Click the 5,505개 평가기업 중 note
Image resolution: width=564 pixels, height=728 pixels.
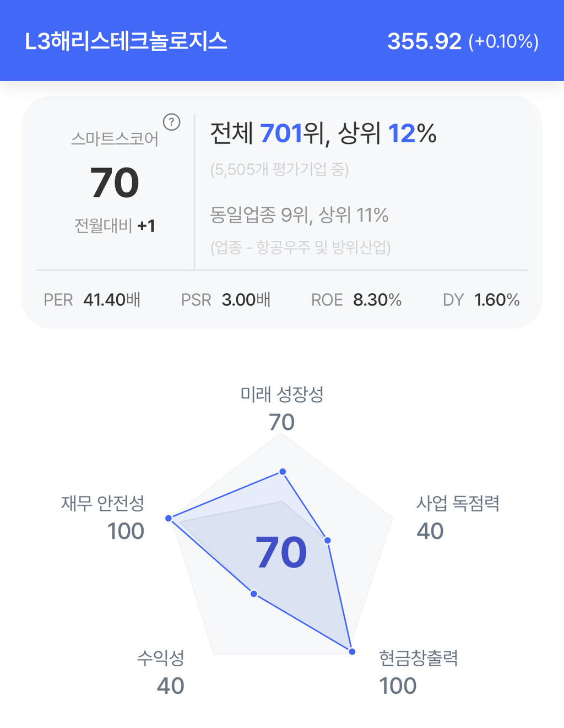[x=279, y=170]
